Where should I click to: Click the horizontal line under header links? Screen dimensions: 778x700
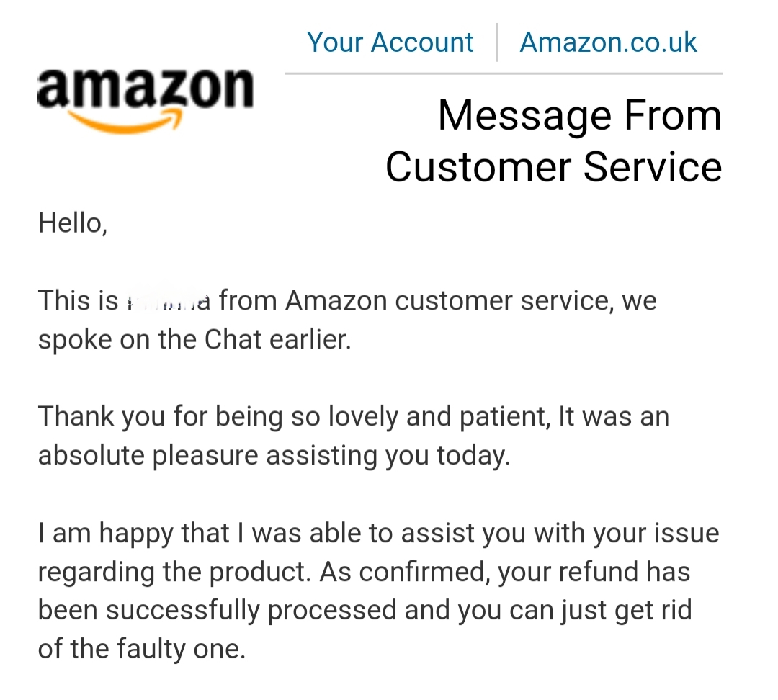504,73
